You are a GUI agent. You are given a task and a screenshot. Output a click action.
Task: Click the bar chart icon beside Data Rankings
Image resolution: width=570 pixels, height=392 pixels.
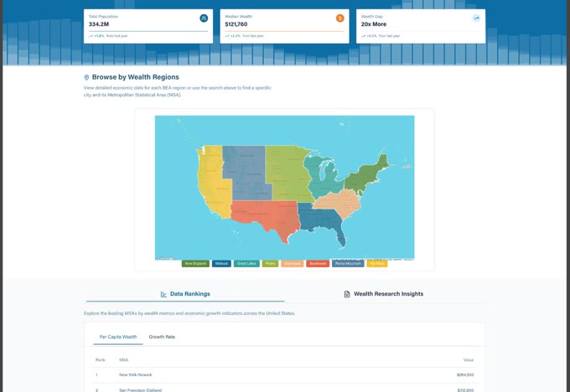coord(163,294)
